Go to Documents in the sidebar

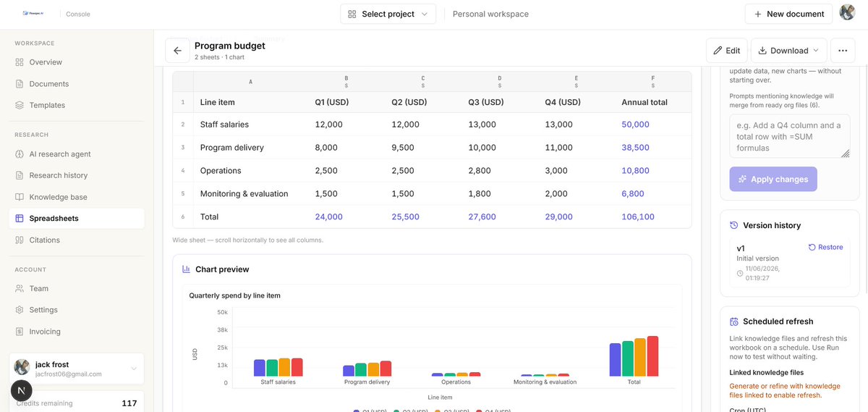(77, 84)
